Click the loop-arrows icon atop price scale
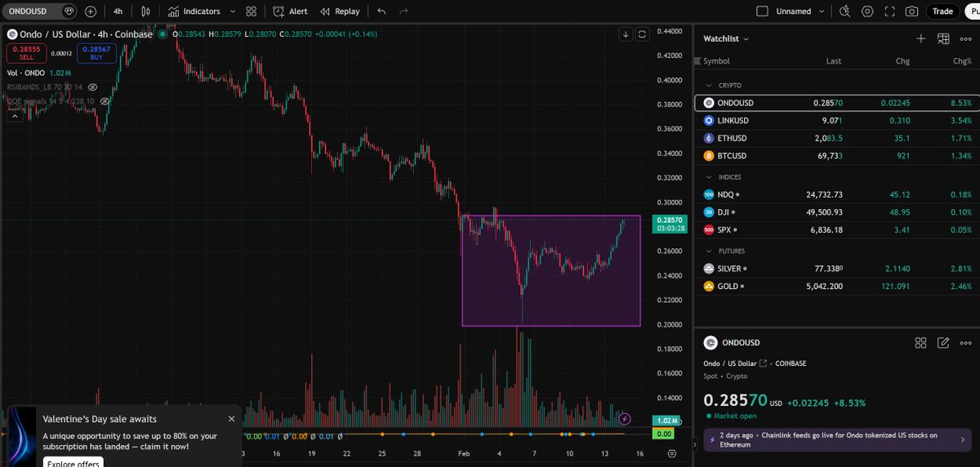 point(643,34)
